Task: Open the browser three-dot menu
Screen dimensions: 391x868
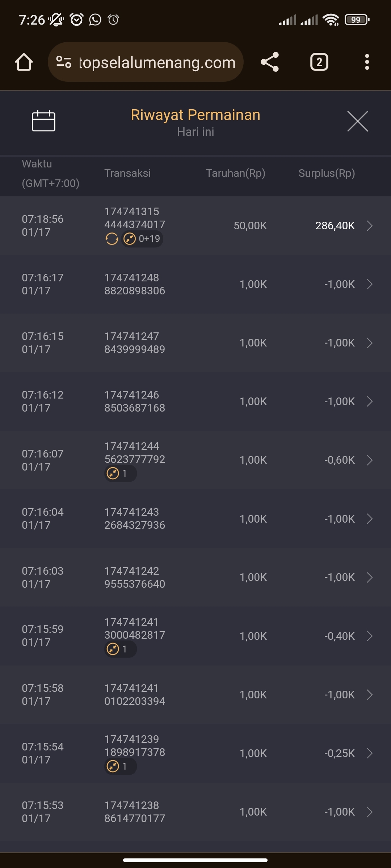Action: 367,62
